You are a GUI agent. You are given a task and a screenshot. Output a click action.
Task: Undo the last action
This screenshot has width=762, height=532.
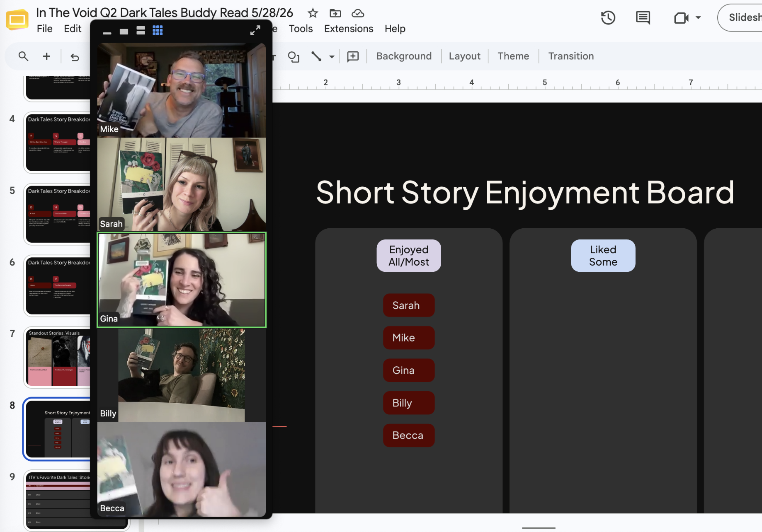pyautogui.click(x=75, y=57)
